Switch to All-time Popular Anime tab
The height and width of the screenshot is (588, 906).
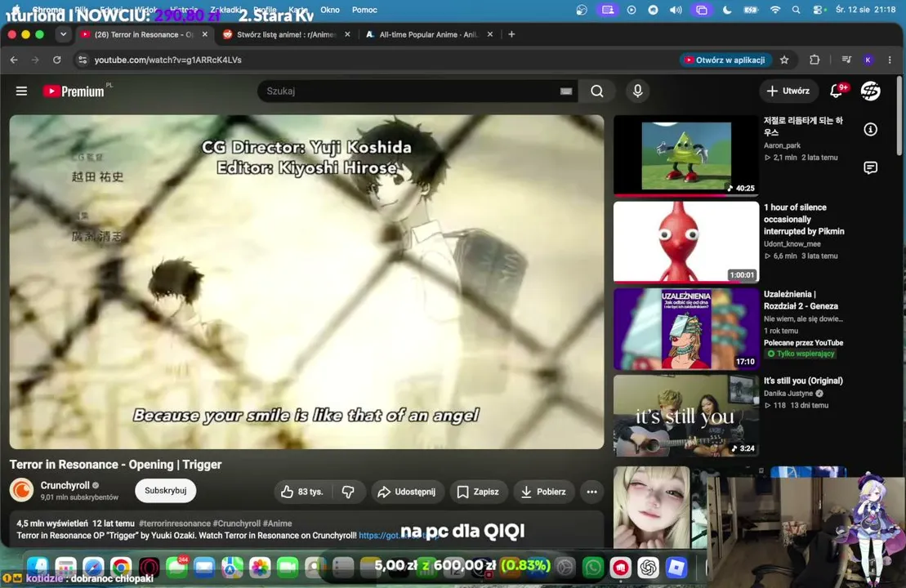point(428,34)
